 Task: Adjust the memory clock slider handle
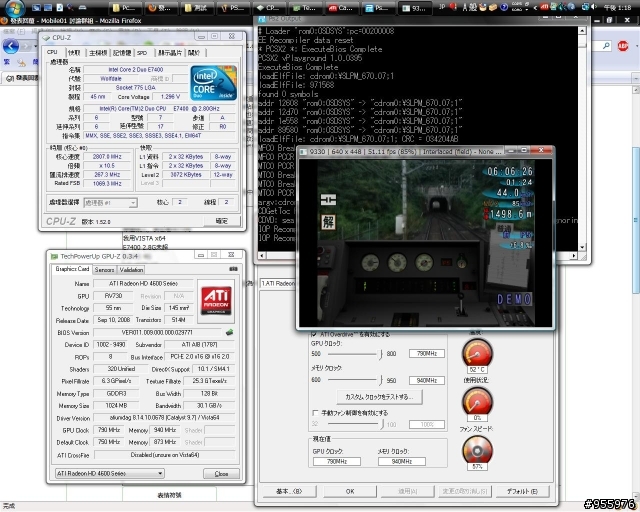(x=381, y=380)
